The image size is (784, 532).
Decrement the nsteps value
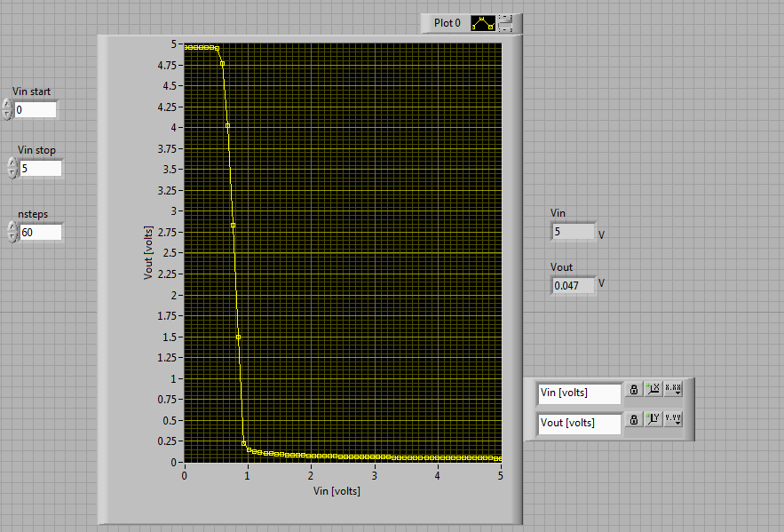pyautogui.click(x=12, y=237)
